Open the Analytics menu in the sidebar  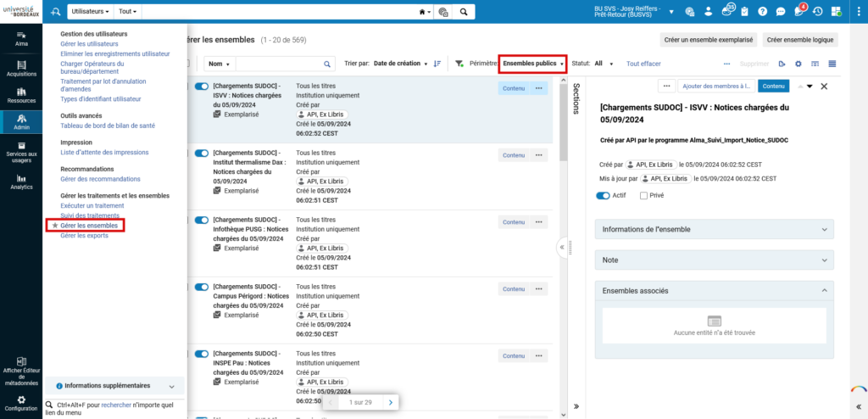pyautogui.click(x=21, y=182)
